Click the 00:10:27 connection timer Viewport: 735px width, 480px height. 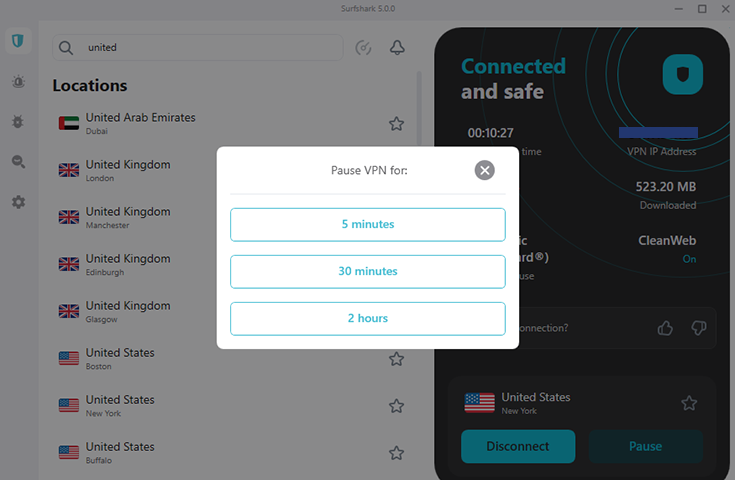pyautogui.click(x=490, y=133)
